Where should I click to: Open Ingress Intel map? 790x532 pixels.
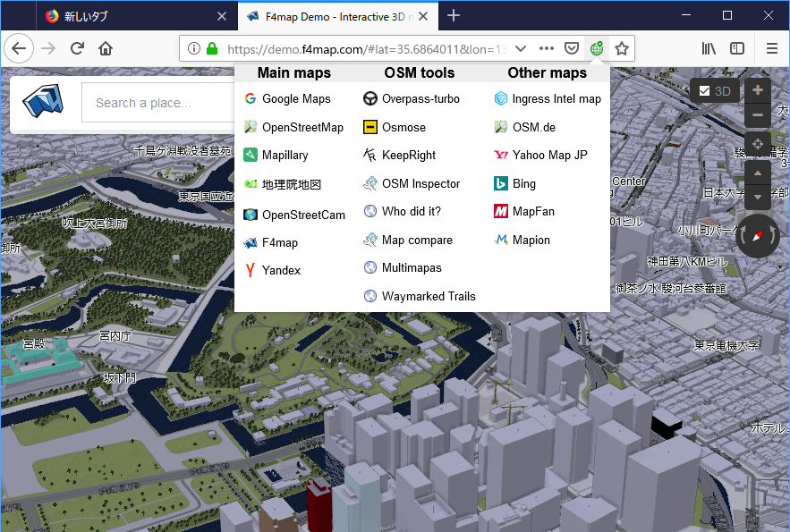[x=548, y=98]
